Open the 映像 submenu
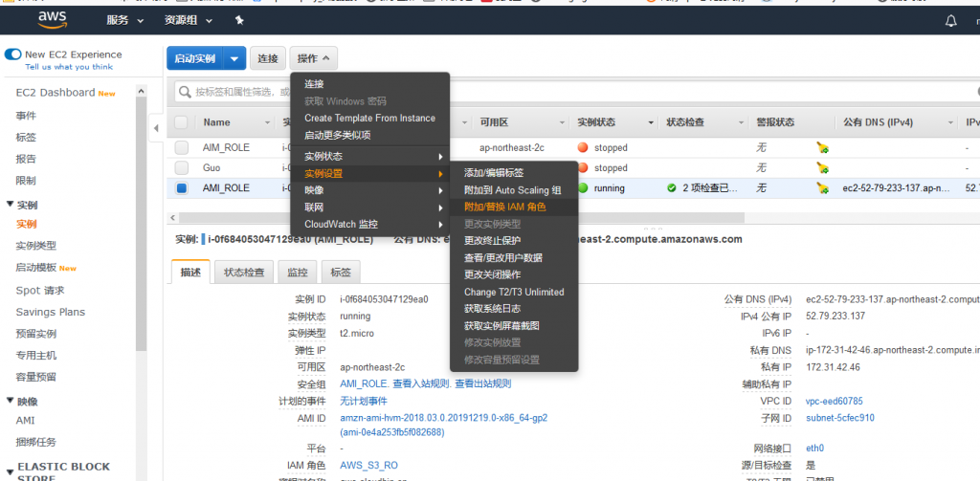980x481 pixels. pos(369,190)
